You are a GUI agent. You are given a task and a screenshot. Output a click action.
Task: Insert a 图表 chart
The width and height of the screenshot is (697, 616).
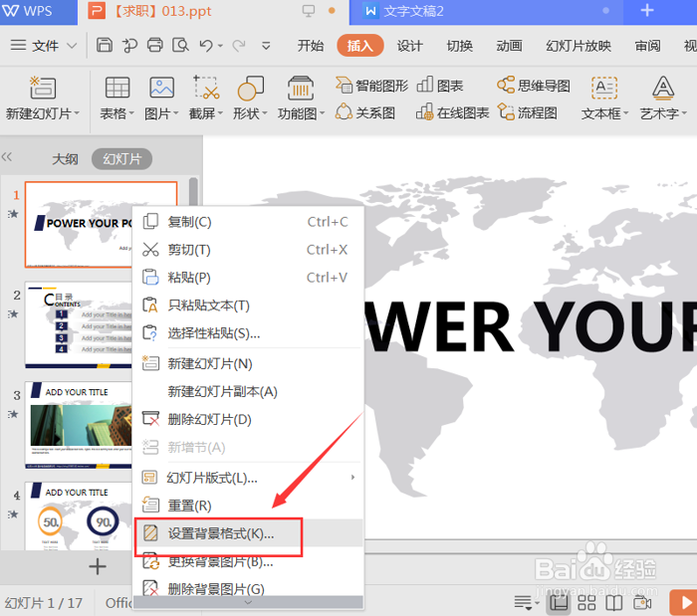point(440,86)
